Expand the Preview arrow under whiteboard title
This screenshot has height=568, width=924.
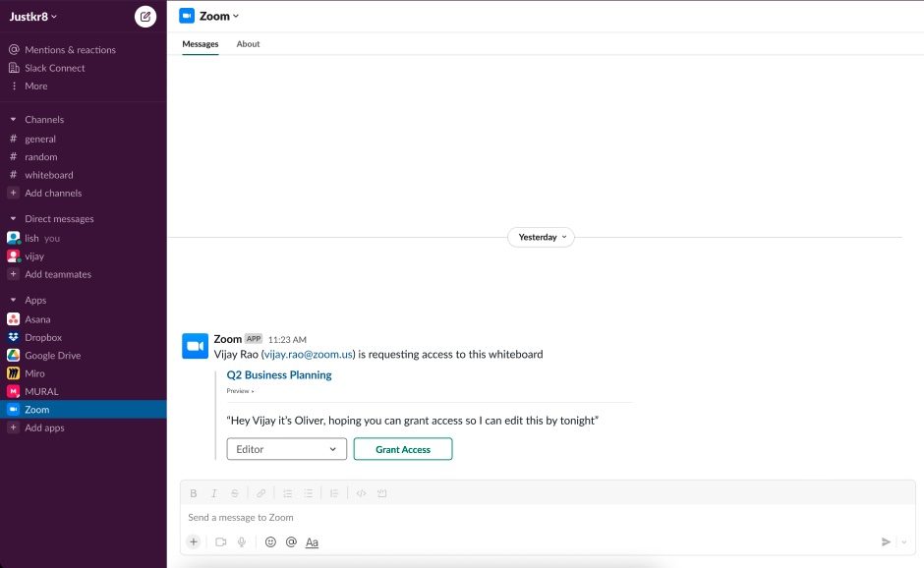tap(253, 391)
